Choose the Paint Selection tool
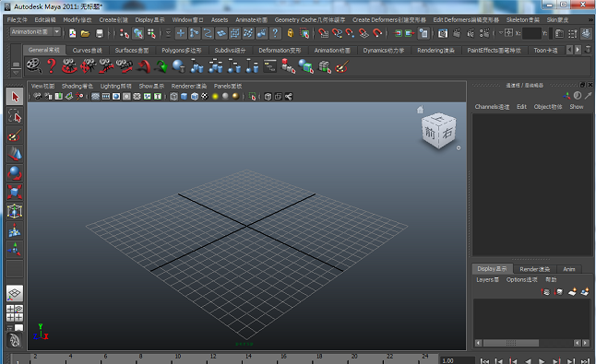596x364 pixels. click(15, 135)
